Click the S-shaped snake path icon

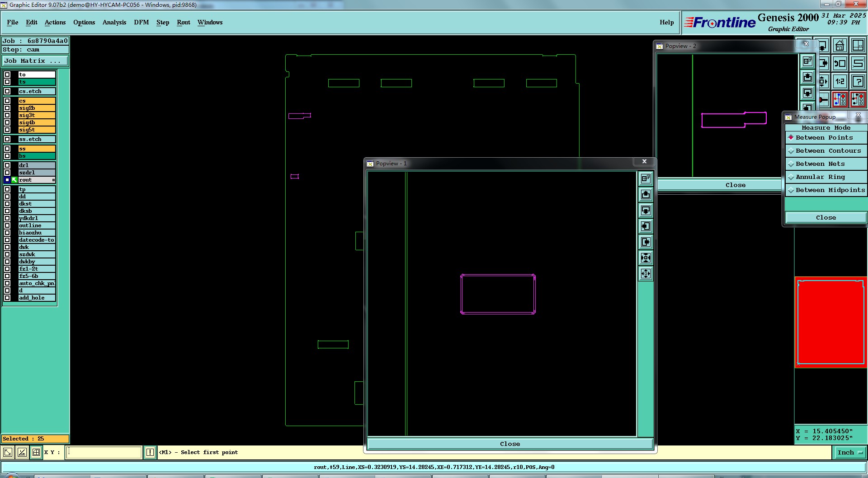click(858, 64)
